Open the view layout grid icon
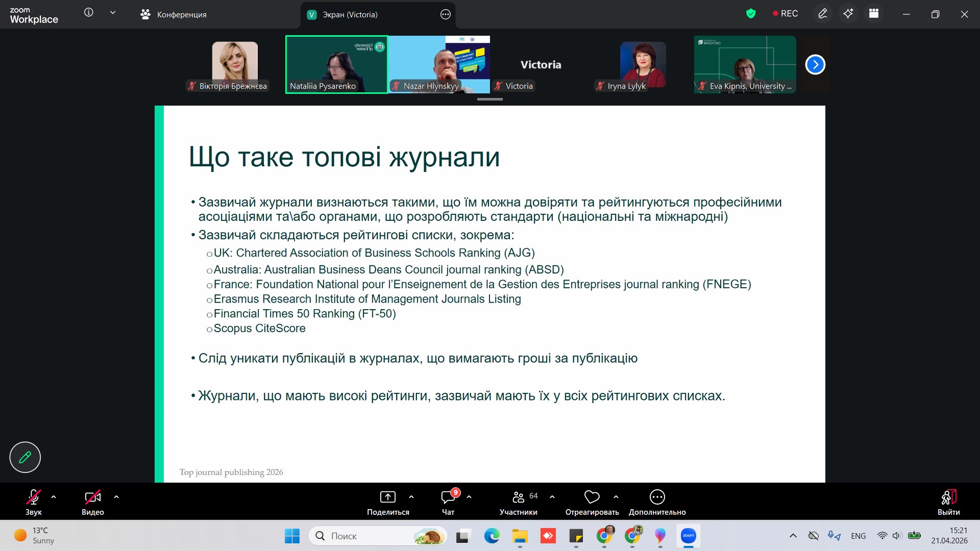The image size is (980, 551). 874,14
